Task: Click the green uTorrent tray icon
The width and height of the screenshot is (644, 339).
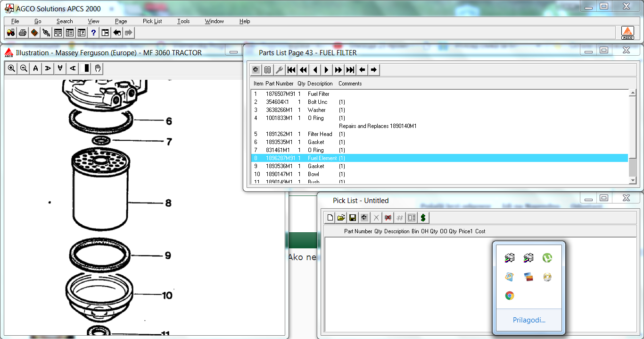Action: coord(547,258)
